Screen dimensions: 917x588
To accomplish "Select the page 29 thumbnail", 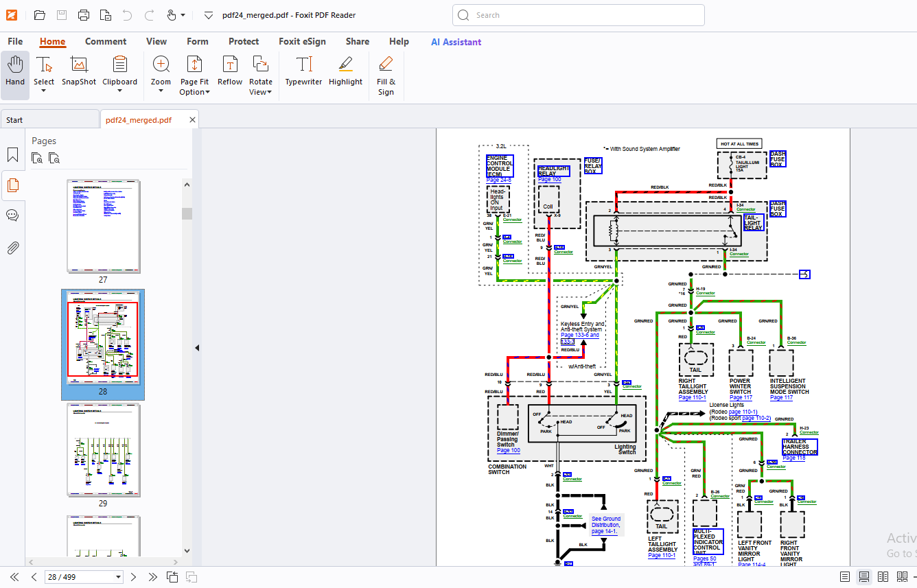I will pyautogui.click(x=103, y=450).
